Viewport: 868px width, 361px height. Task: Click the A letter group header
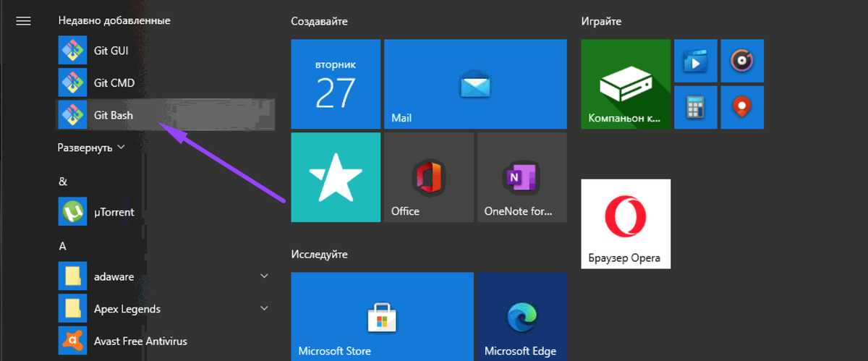coord(62,246)
